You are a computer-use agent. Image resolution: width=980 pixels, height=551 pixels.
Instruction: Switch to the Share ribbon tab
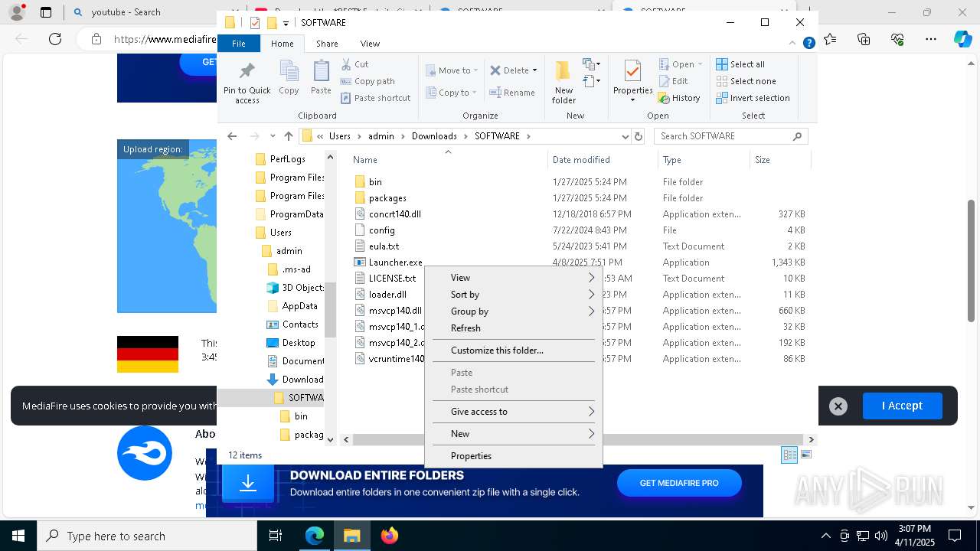[x=327, y=44]
